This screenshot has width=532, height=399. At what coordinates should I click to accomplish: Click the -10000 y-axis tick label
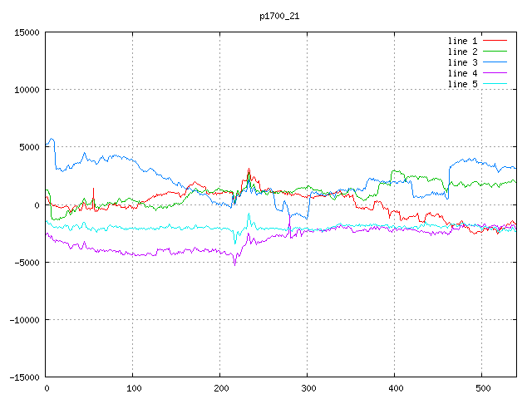click(24, 319)
